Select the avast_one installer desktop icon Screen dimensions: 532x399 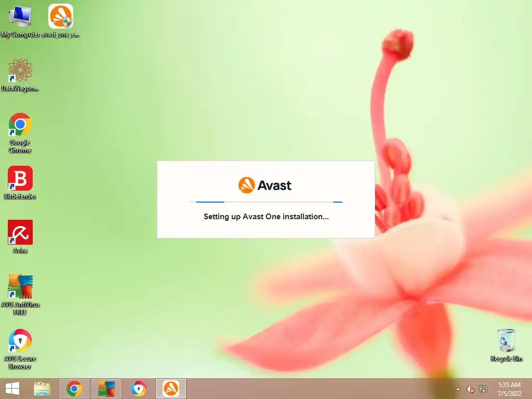coord(60,21)
